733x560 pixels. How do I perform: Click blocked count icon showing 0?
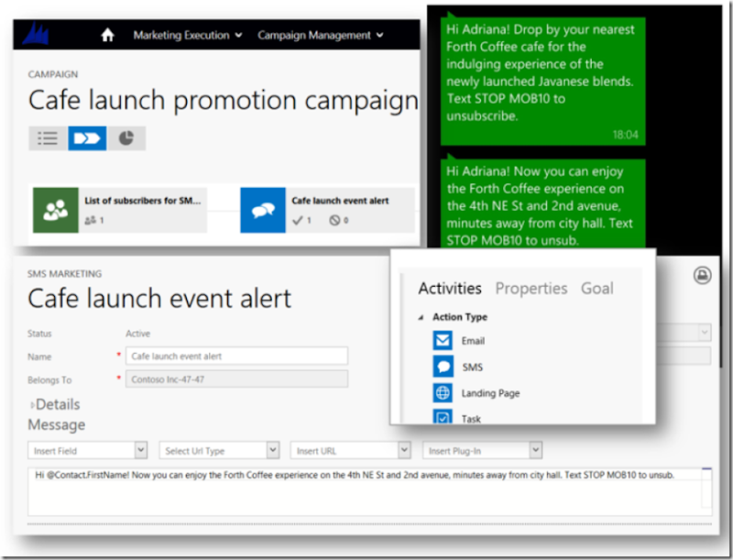pos(334,220)
